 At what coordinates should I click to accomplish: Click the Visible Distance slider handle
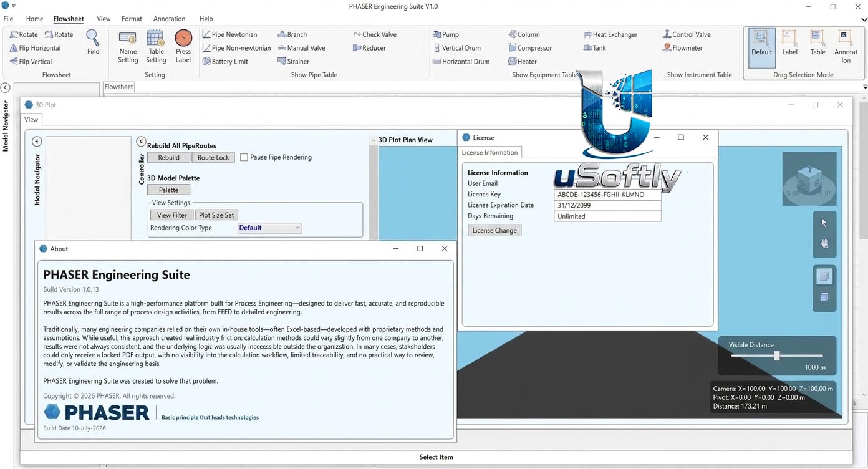pos(777,355)
